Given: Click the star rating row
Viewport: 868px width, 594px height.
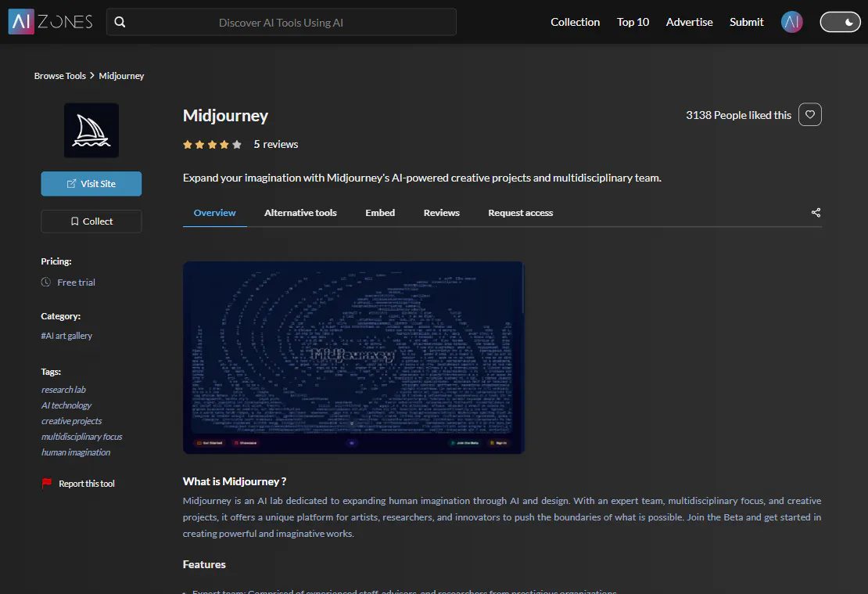Looking at the screenshot, I should 212,145.
